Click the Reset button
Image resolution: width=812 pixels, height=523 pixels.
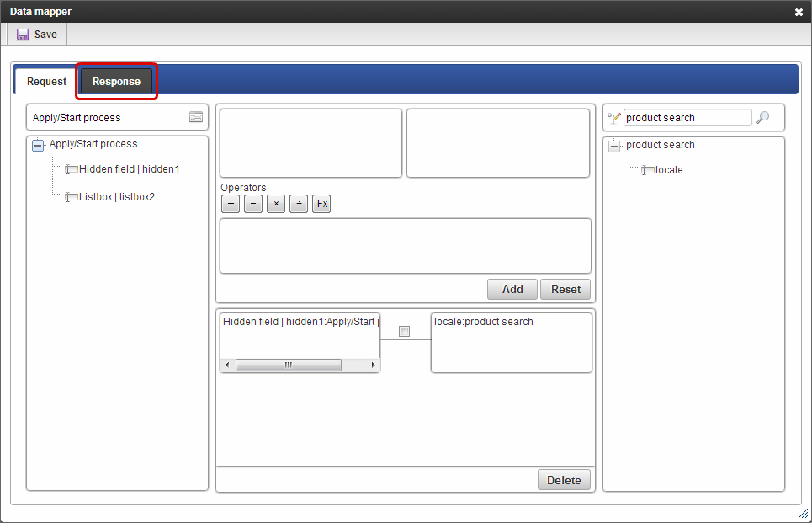(x=565, y=289)
